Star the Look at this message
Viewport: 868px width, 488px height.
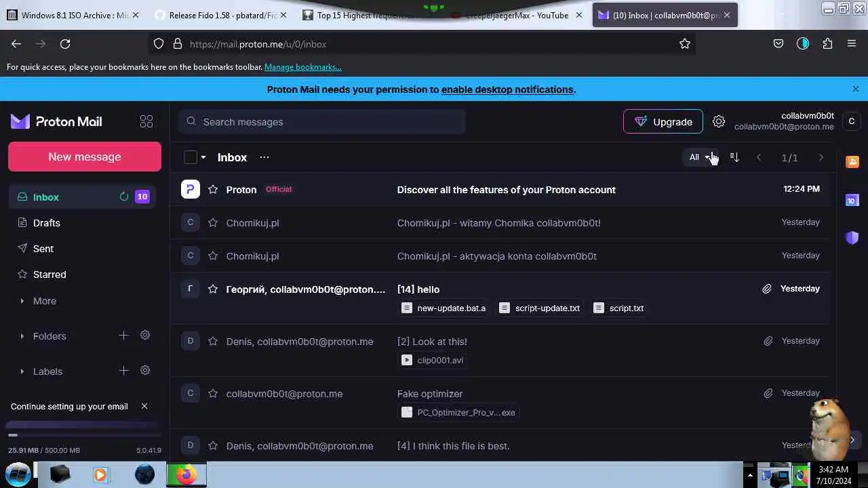coord(213,342)
